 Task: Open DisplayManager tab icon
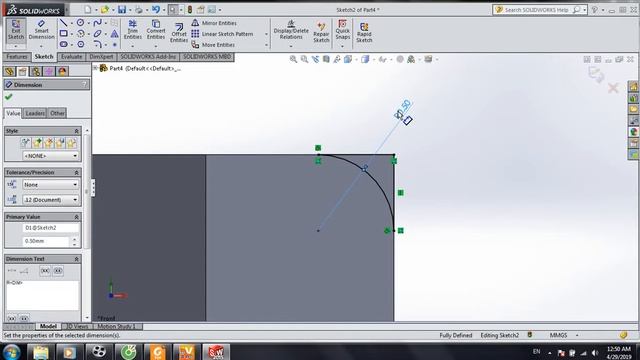pyautogui.click(x=62, y=71)
